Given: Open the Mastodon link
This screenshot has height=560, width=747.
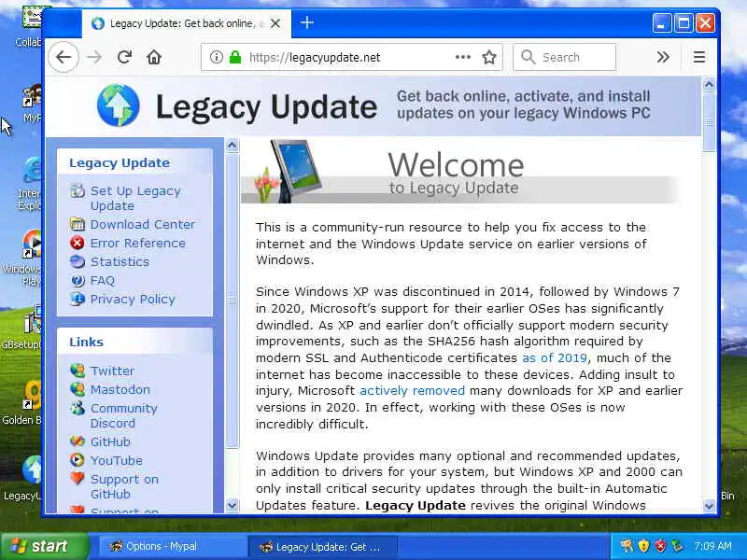Looking at the screenshot, I should [x=120, y=389].
